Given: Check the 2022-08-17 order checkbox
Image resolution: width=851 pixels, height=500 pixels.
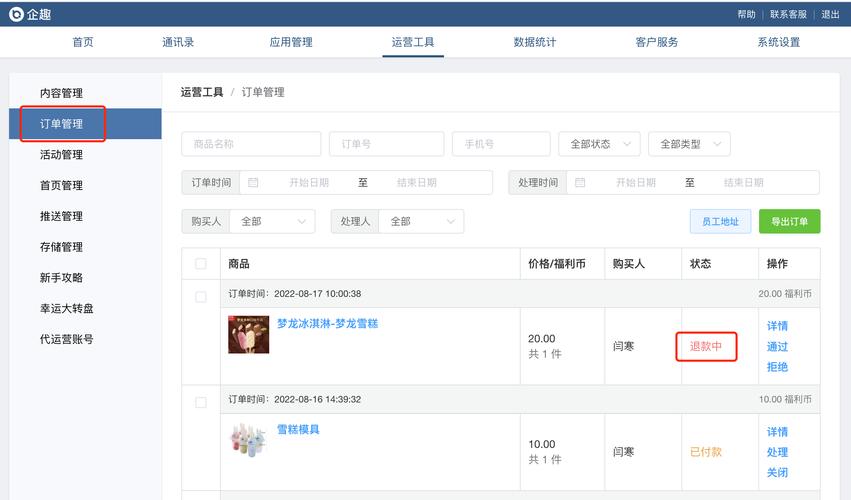Looking at the screenshot, I should (201, 297).
